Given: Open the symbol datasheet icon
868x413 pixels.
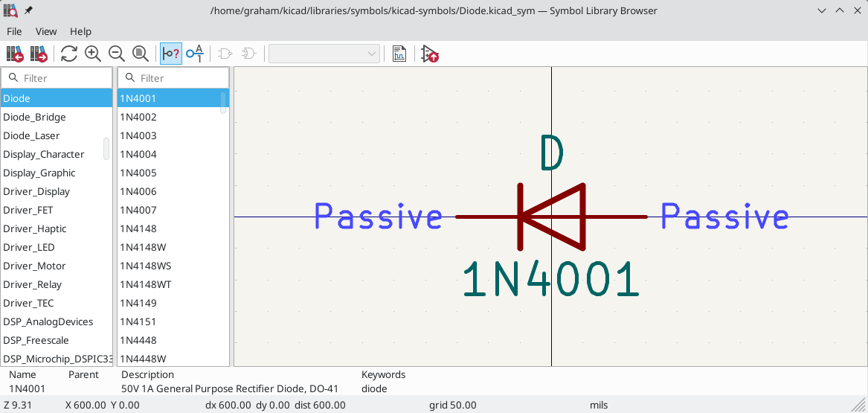Looking at the screenshot, I should pyautogui.click(x=399, y=54).
